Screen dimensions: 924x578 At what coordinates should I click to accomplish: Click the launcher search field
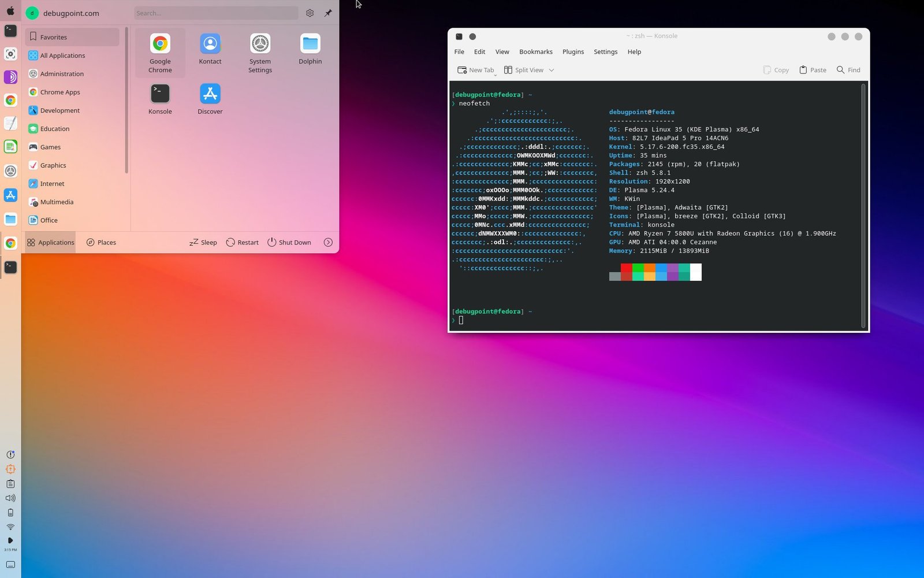pos(215,13)
